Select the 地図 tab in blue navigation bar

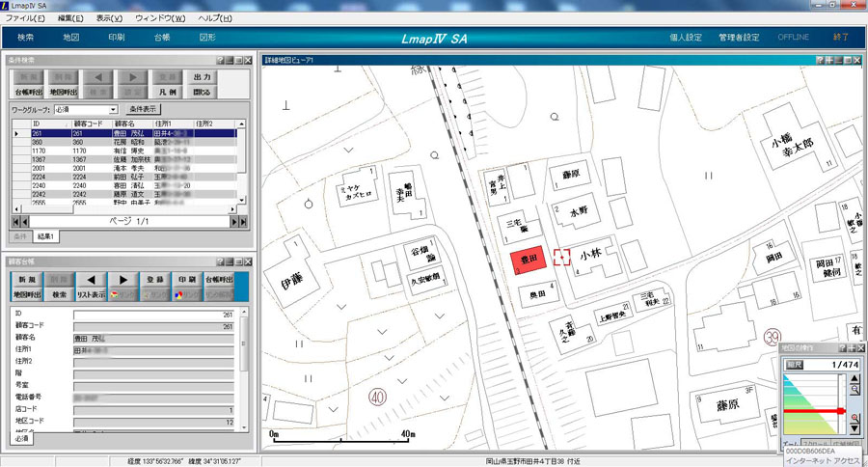point(70,38)
